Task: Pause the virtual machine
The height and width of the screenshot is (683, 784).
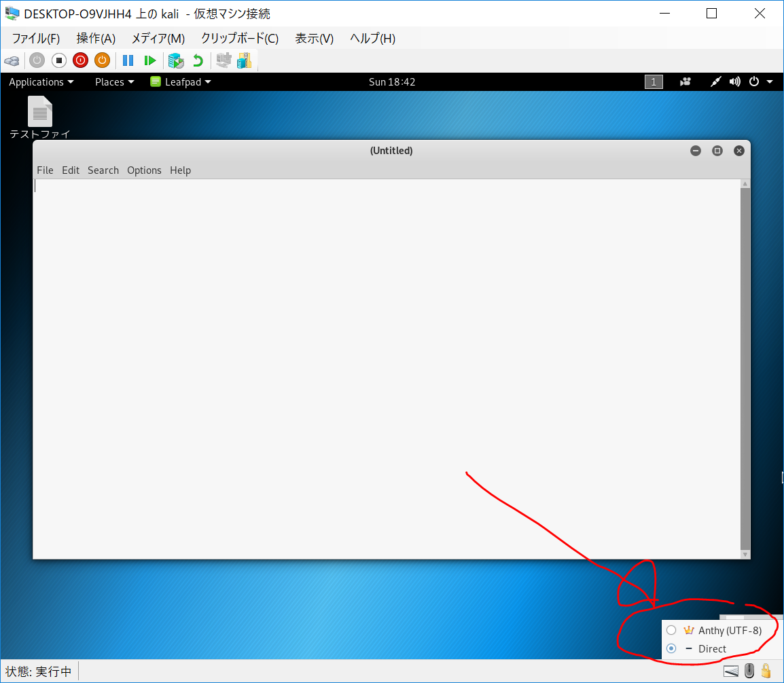Action: 128,60
